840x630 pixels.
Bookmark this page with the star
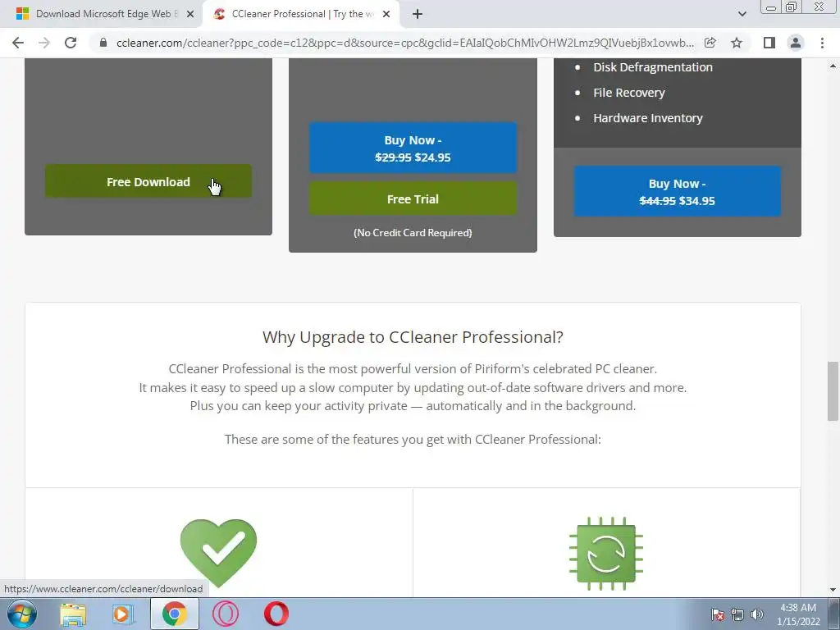click(737, 43)
